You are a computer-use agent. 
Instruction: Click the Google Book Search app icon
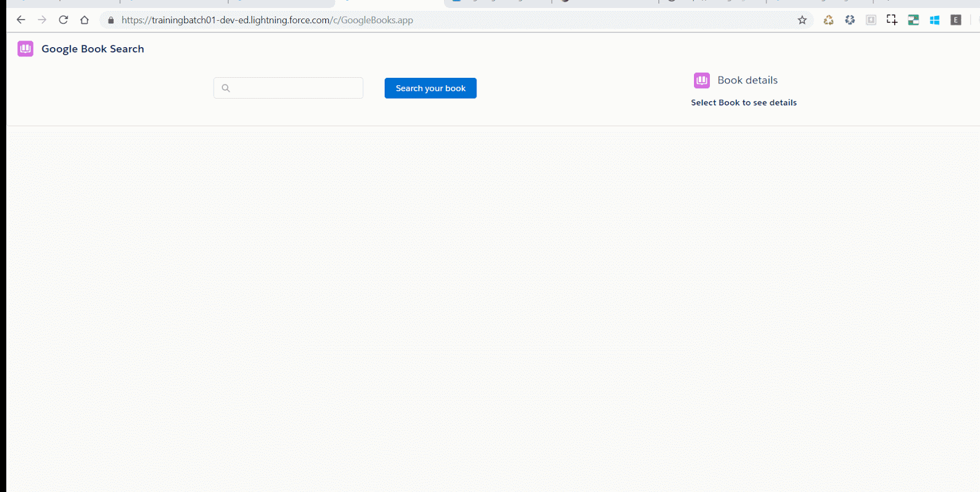25,49
